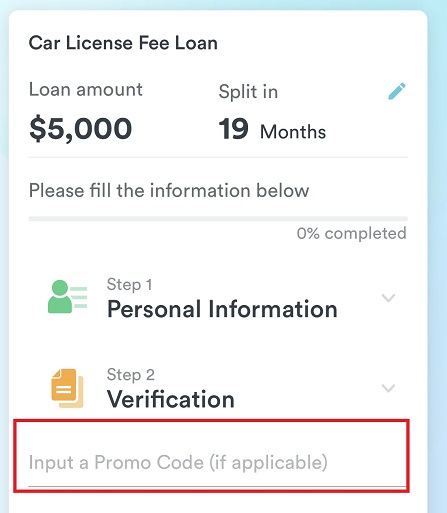
Task: Expand the Personal Information chevron
Action: (x=388, y=298)
